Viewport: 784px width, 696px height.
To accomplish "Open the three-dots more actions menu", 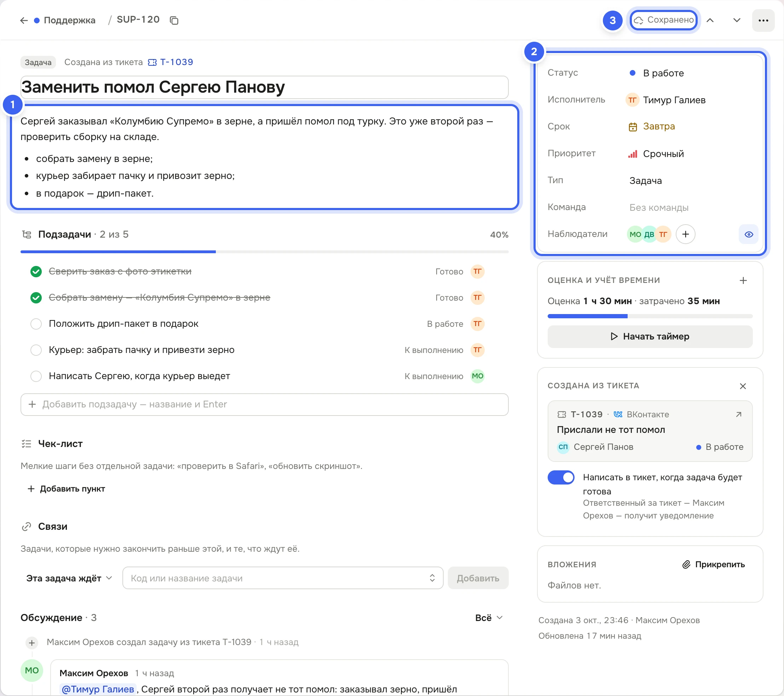I will point(763,20).
